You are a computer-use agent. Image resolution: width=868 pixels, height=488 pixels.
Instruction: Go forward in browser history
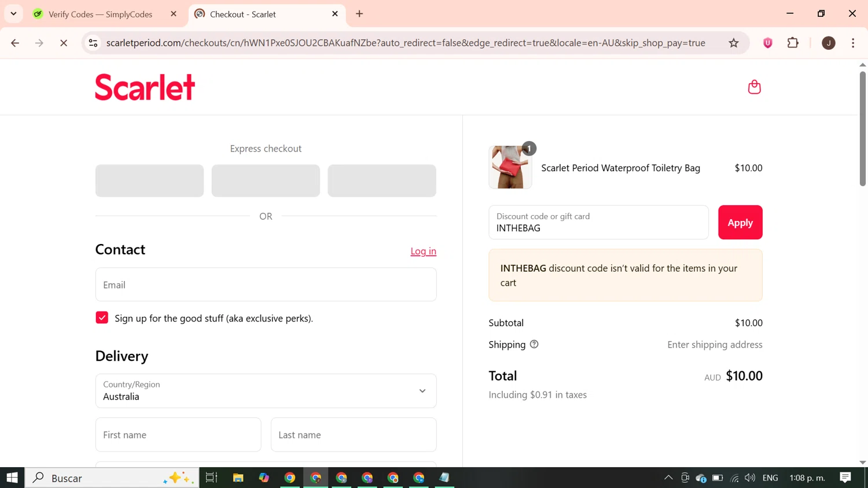39,43
